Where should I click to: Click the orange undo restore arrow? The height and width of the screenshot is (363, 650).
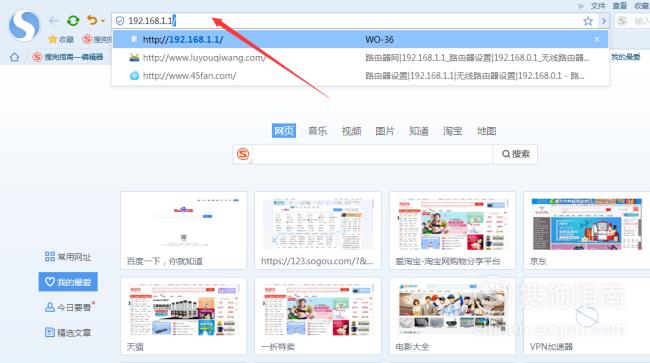coord(92,20)
